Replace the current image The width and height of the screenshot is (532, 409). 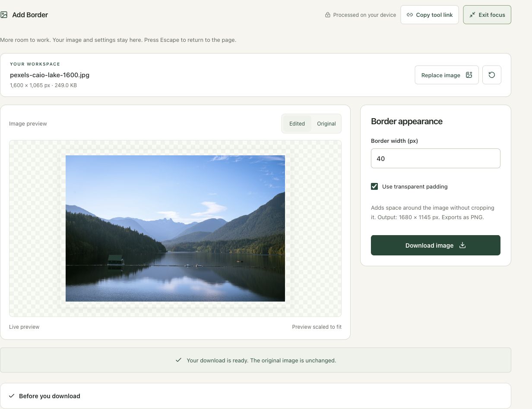(446, 75)
